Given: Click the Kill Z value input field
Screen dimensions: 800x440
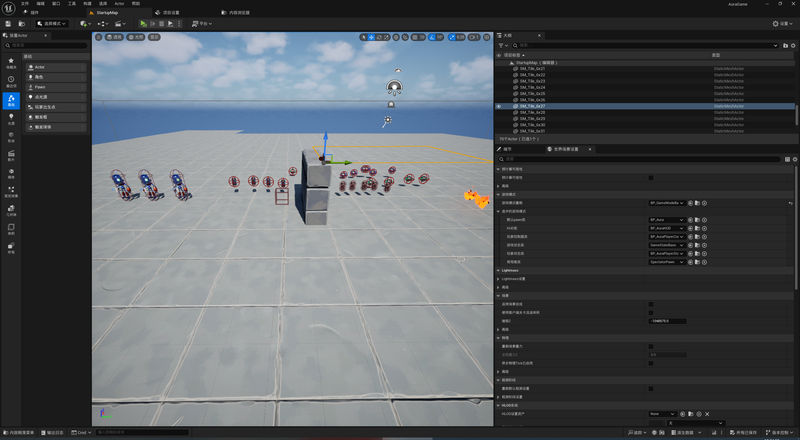Looking at the screenshot, I should point(666,321).
